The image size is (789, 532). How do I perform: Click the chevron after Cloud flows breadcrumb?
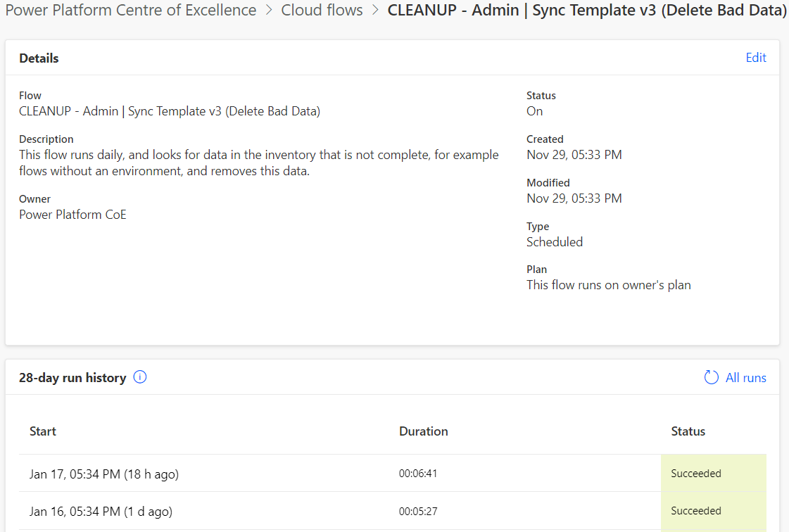(375, 11)
